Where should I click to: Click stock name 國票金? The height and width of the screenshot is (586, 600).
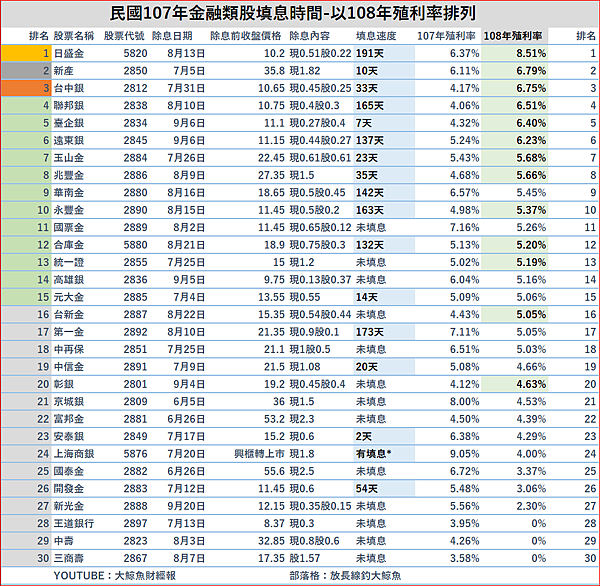point(68,227)
